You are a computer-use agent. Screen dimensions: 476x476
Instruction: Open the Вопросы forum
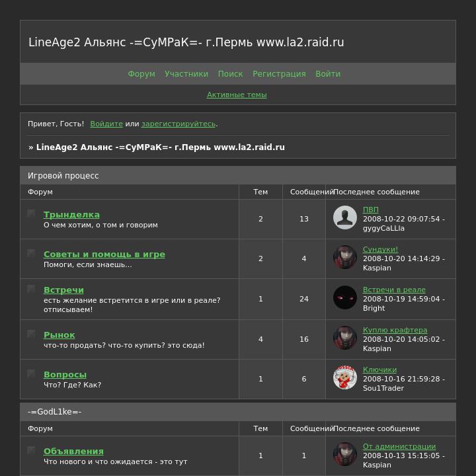click(x=65, y=375)
